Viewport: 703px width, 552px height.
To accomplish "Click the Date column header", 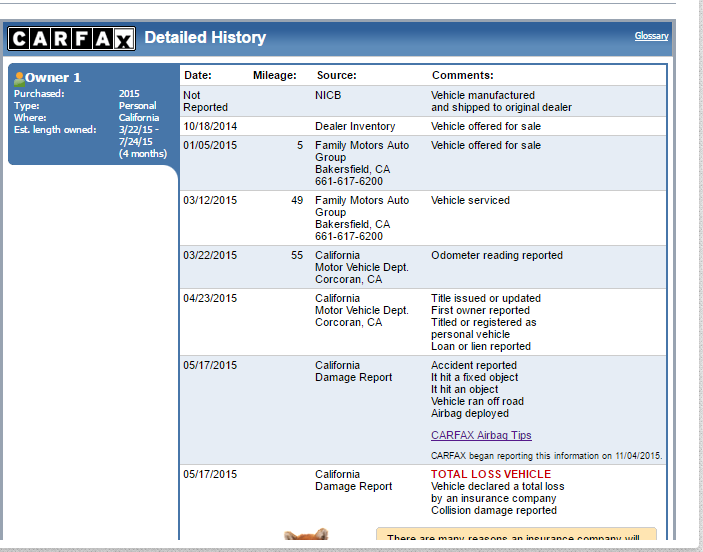I will coord(197,75).
